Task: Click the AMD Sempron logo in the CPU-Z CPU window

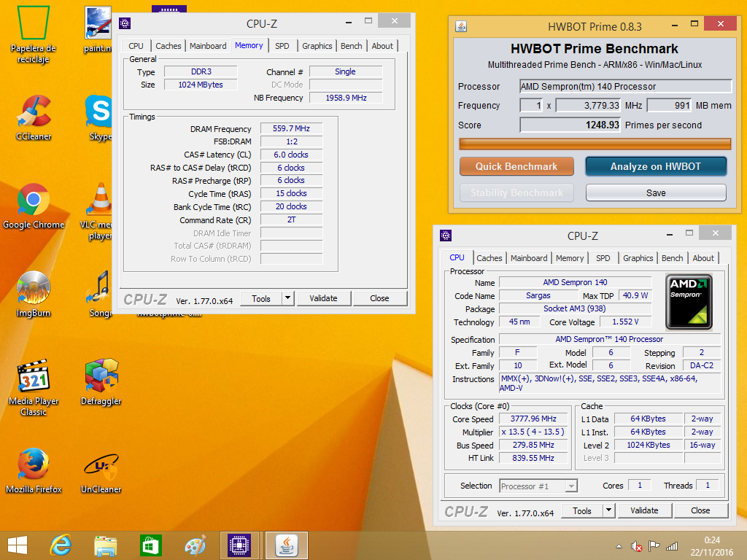Action: pyautogui.click(x=689, y=301)
